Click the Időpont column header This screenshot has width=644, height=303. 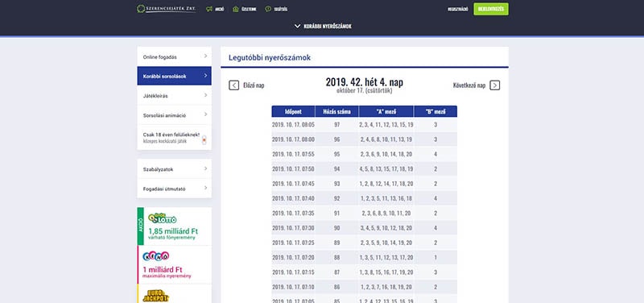click(293, 111)
